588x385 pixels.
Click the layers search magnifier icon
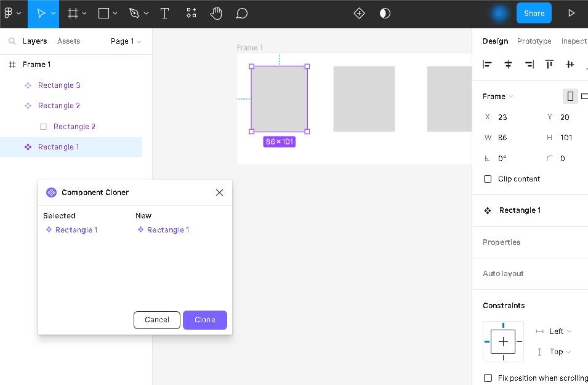tap(12, 41)
